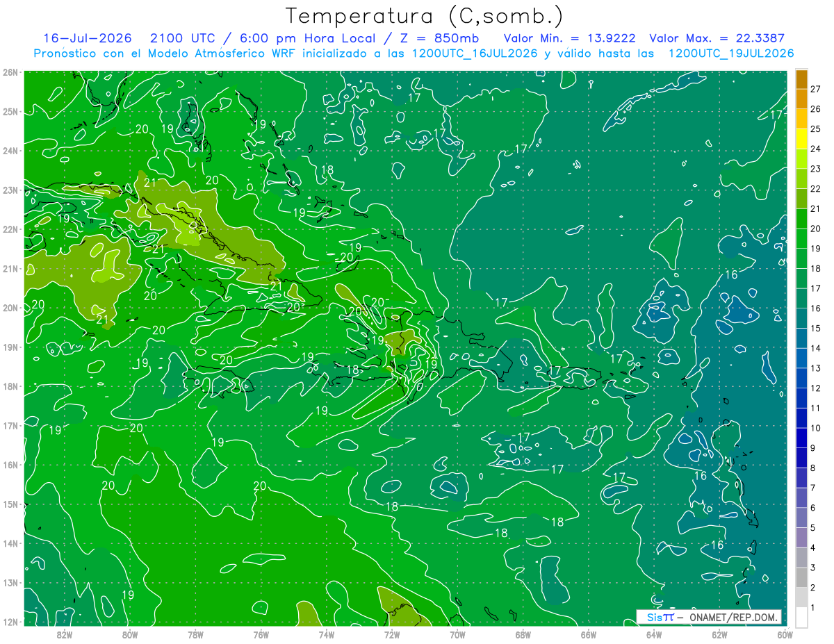This screenshot has height=644, width=834.
Task: Click legend value 4 on color scale
Action: click(813, 548)
